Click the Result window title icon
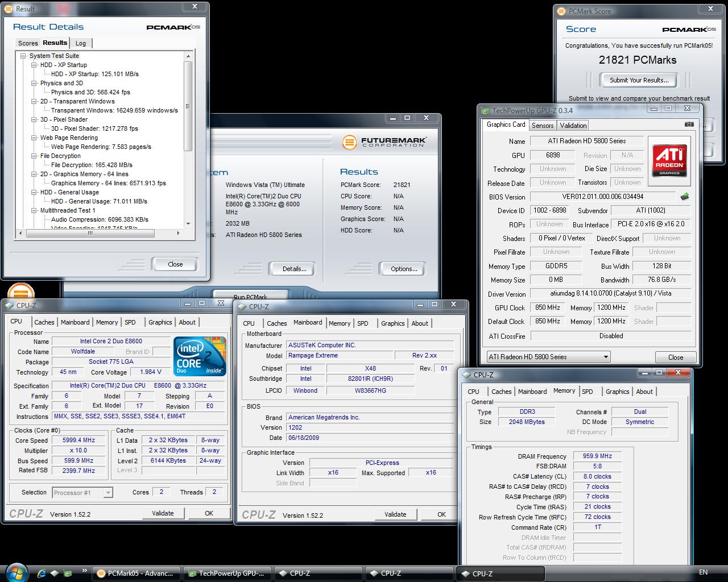The image size is (728, 582). [9, 9]
